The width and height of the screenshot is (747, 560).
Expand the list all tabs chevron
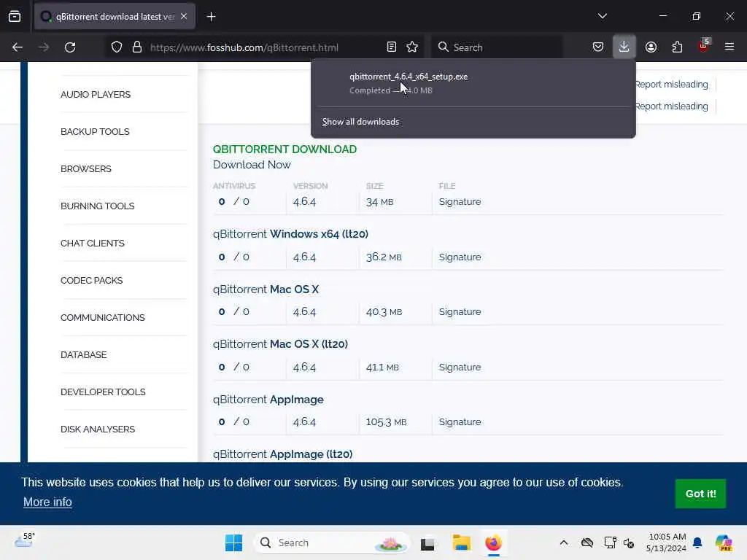(x=602, y=16)
